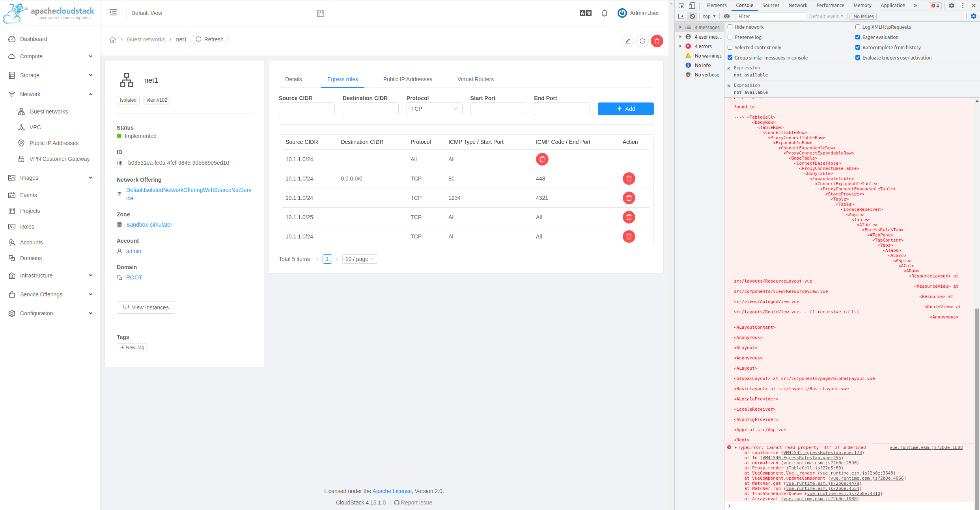The image size is (980, 510).
Task: Toggle the sidebar collapse menu icon
Action: coord(113,13)
